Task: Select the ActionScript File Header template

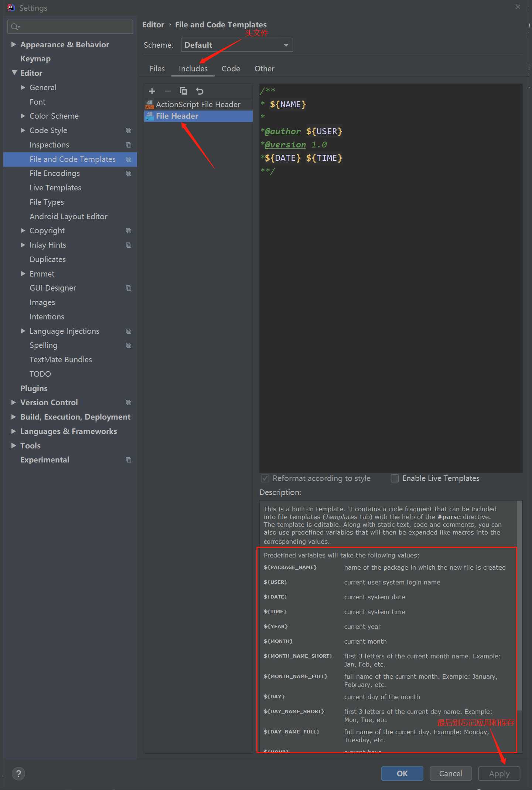Action: [198, 105]
